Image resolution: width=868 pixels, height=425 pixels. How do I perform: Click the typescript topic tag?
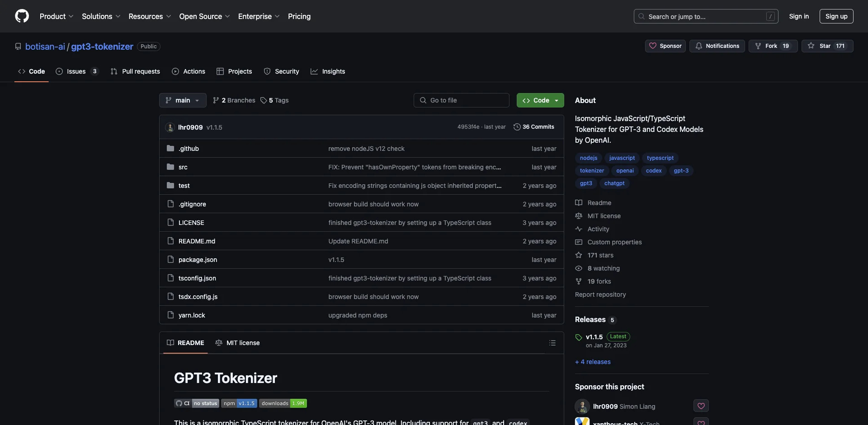coord(660,158)
